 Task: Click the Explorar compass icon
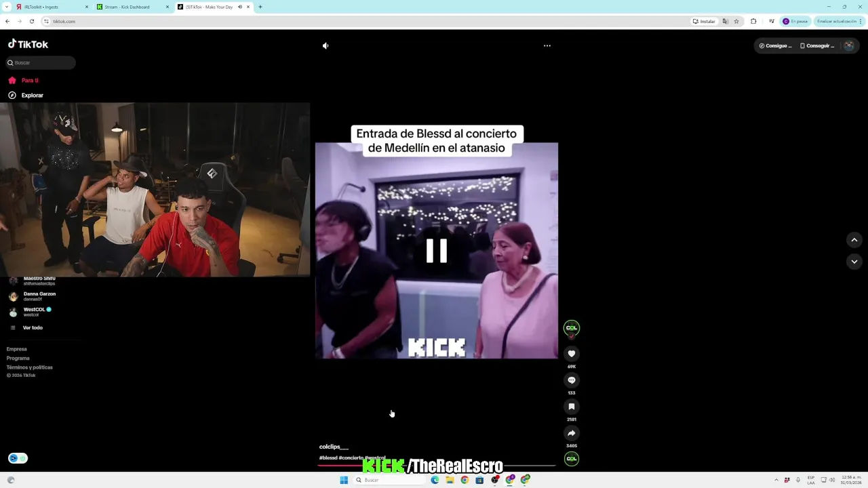pos(12,96)
